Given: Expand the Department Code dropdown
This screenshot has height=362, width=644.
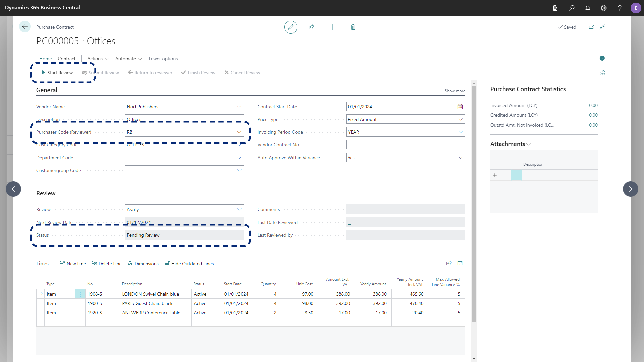Looking at the screenshot, I should click(239, 158).
